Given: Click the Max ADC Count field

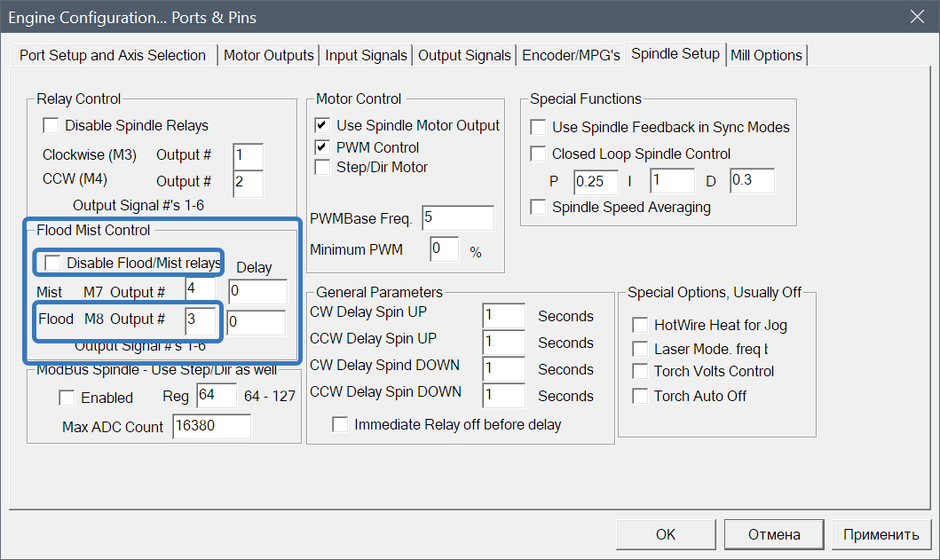Looking at the screenshot, I should pyautogui.click(x=211, y=427).
